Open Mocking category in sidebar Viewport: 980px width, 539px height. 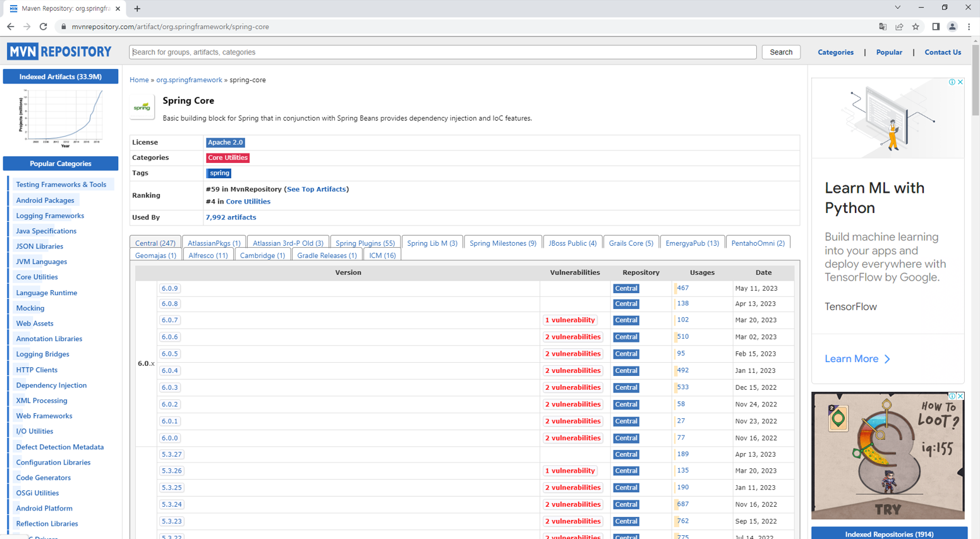(30, 308)
